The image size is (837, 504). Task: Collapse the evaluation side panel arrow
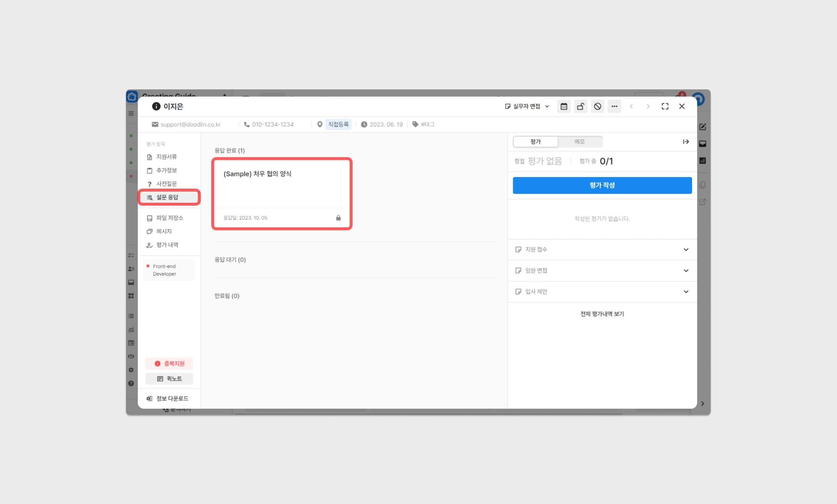coord(686,142)
